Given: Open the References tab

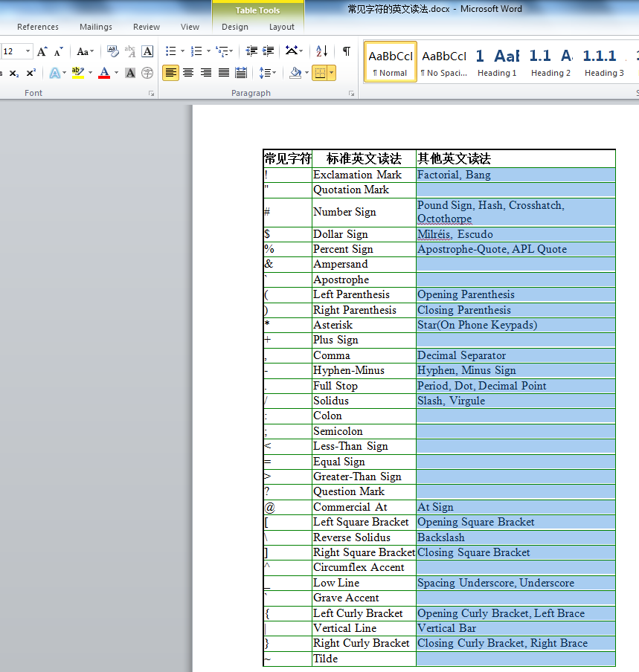Looking at the screenshot, I should (x=38, y=27).
